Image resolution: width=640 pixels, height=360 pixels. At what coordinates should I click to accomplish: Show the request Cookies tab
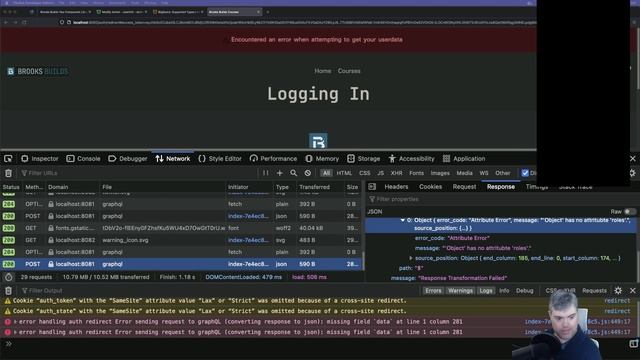pyautogui.click(x=430, y=187)
